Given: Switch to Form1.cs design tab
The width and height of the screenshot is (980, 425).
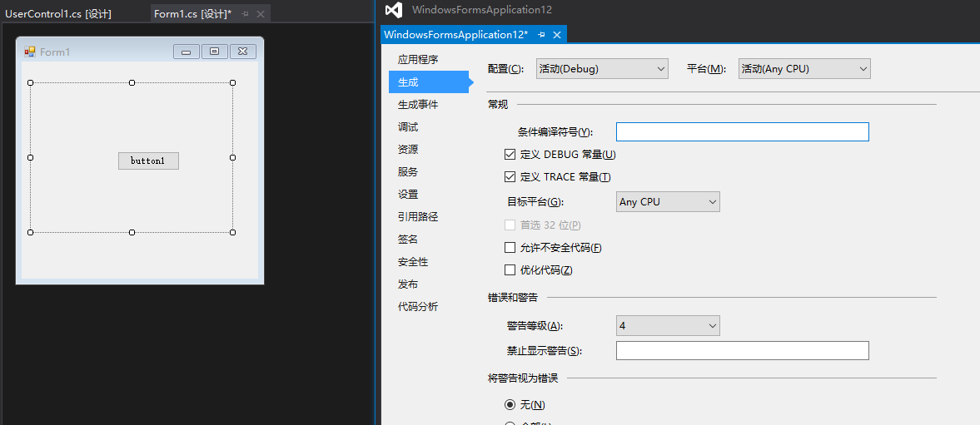Looking at the screenshot, I should point(192,14).
